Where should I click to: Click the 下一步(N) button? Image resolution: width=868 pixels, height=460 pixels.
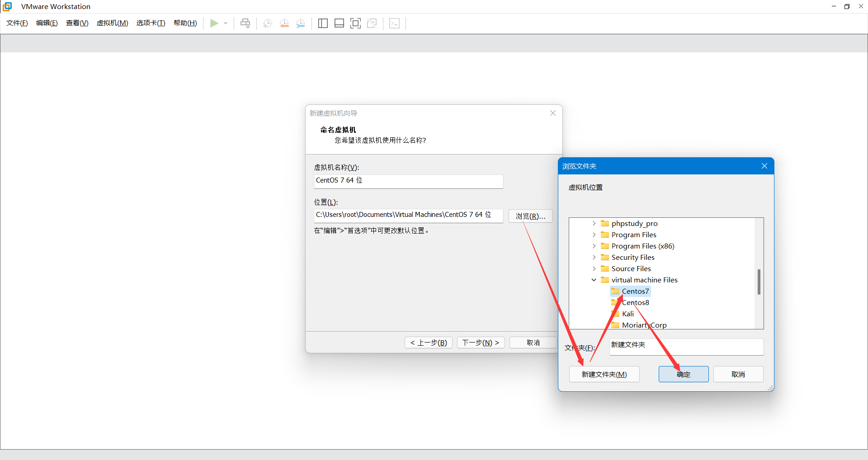[x=481, y=343]
